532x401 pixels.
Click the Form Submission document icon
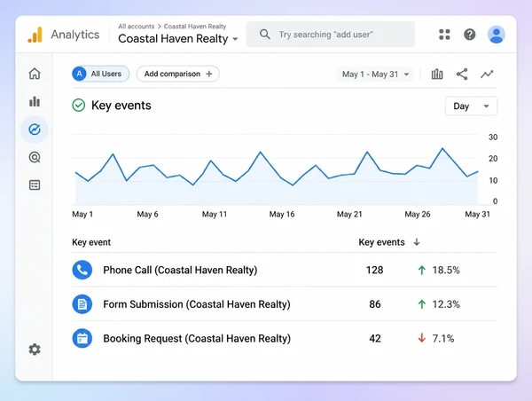[x=82, y=304]
